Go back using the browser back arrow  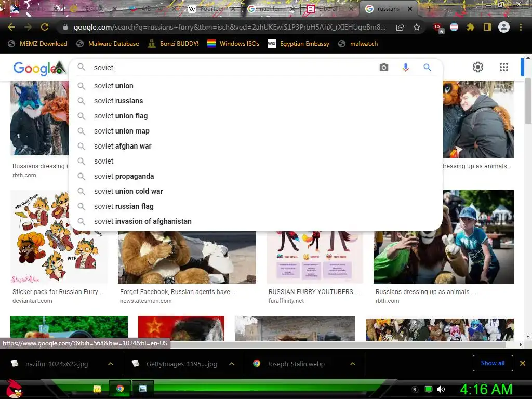pyautogui.click(x=11, y=27)
